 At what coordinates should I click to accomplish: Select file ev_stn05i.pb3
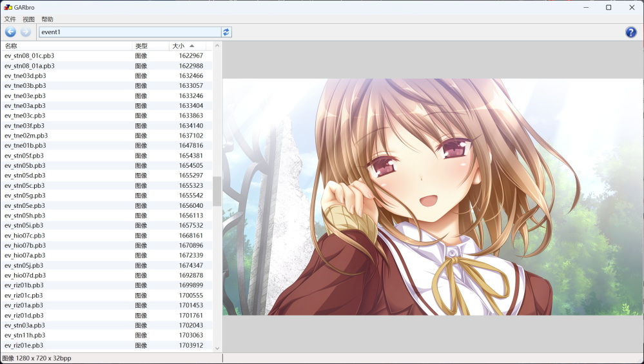106,225
